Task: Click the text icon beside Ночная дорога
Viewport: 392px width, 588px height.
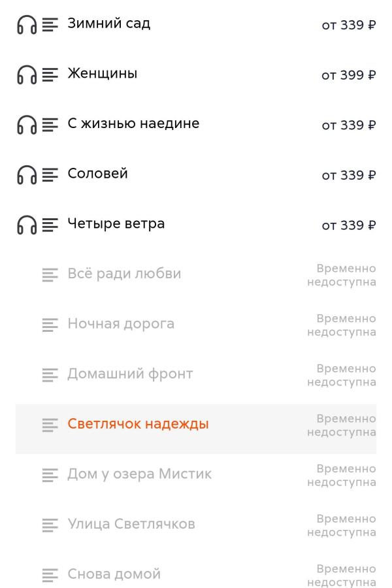Action: point(50,323)
